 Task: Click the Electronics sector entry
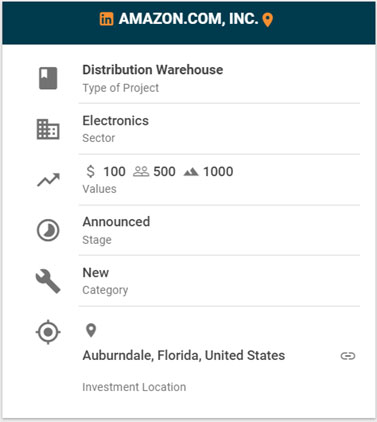(116, 121)
